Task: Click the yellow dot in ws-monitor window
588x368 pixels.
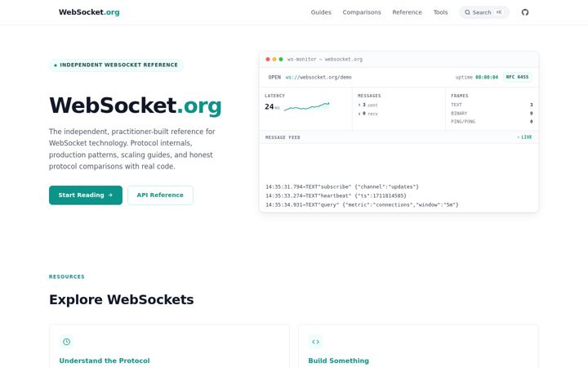Action: (274, 60)
